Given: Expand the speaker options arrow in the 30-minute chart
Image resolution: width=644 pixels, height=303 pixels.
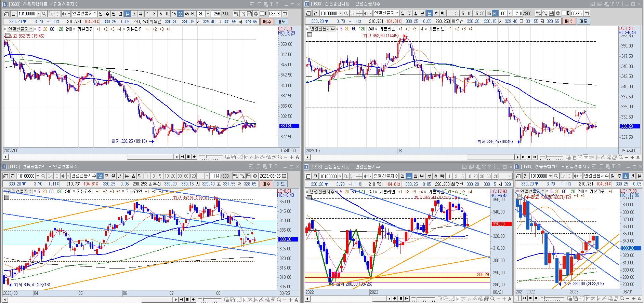Looking at the screenshot, I should (x=69, y=14).
